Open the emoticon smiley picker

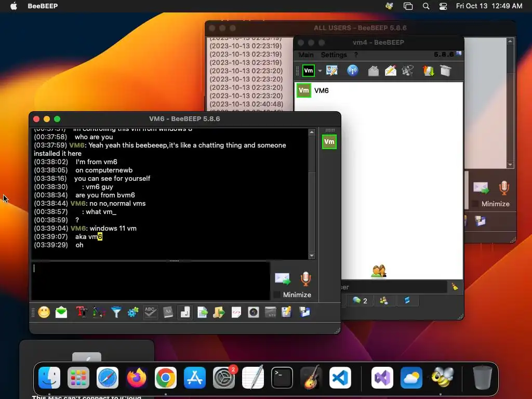click(44, 312)
